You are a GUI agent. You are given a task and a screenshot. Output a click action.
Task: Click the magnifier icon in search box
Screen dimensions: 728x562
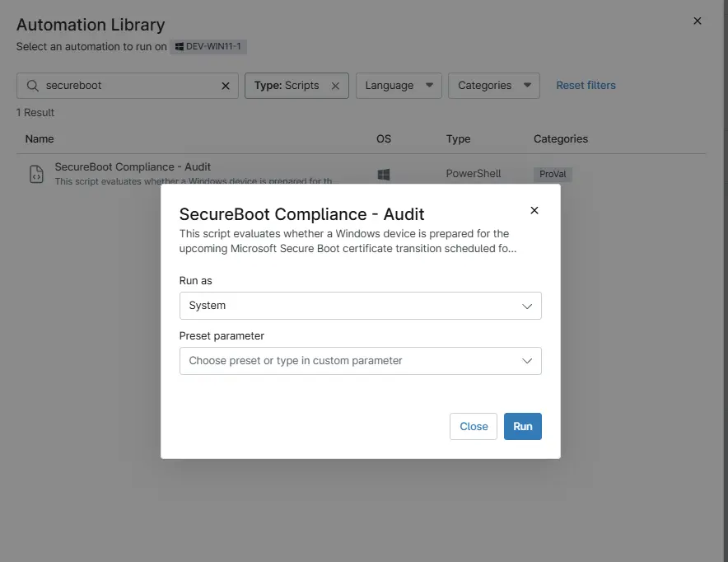(33, 86)
